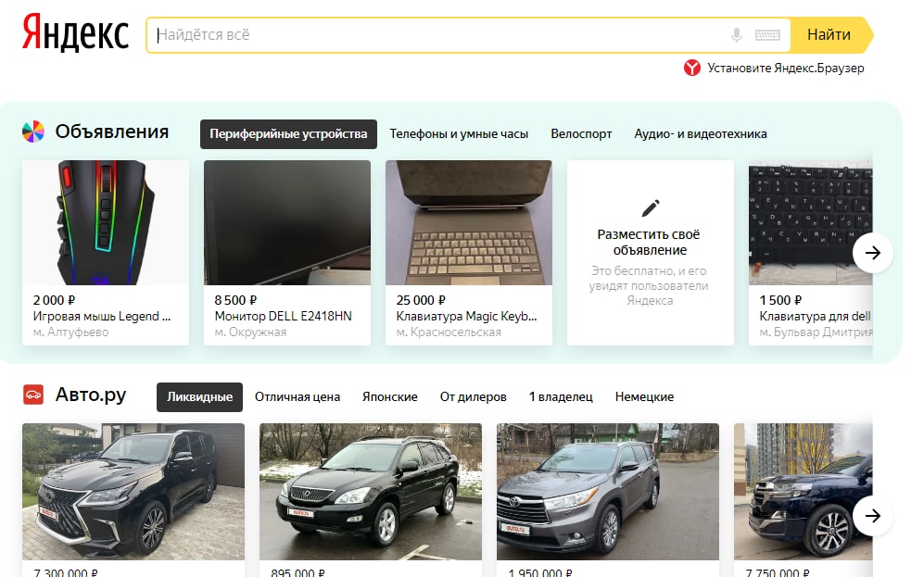Viewport: 924px width, 577px height.
Task: Switch to Немецкие tab
Action: tap(644, 396)
